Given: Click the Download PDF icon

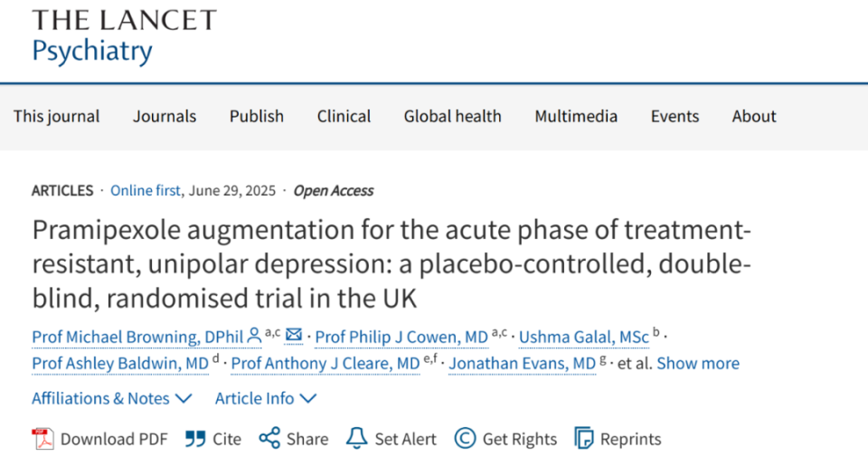Looking at the screenshot, I should pos(42,439).
